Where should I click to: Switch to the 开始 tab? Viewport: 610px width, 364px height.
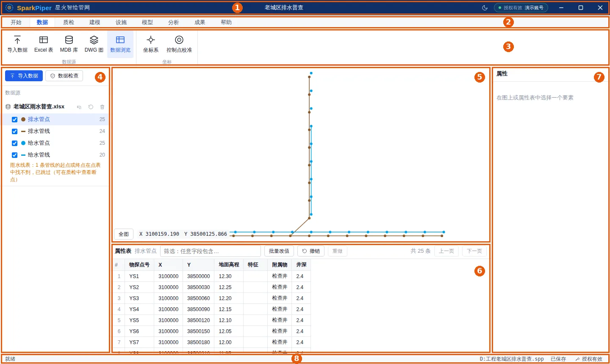coord(16,22)
